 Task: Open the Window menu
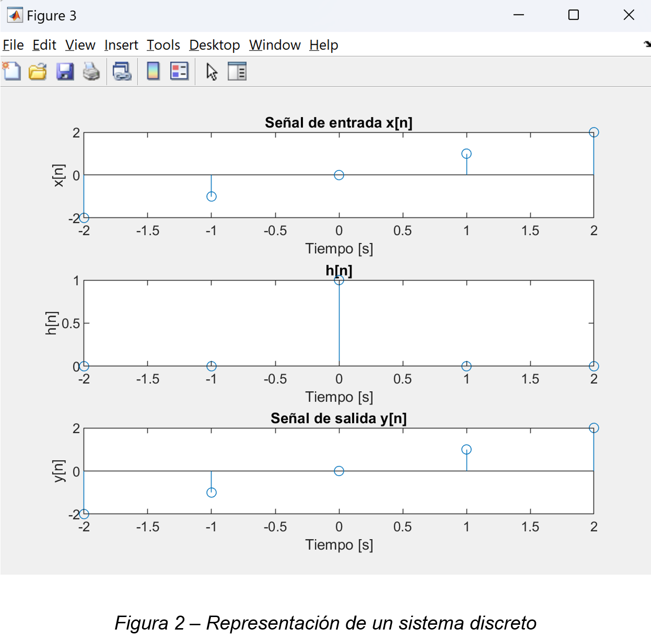(275, 45)
